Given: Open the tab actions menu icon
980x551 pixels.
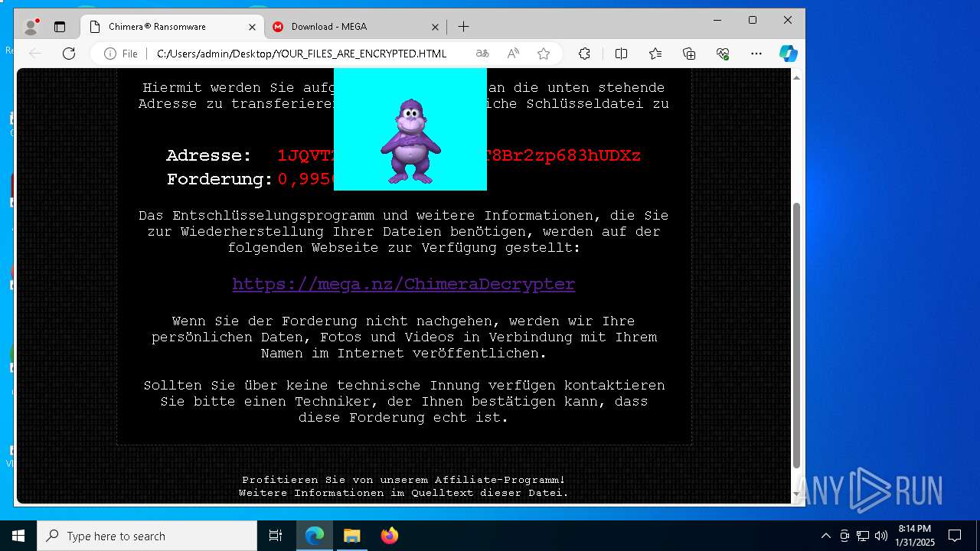Looking at the screenshot, I should (60, 27).
